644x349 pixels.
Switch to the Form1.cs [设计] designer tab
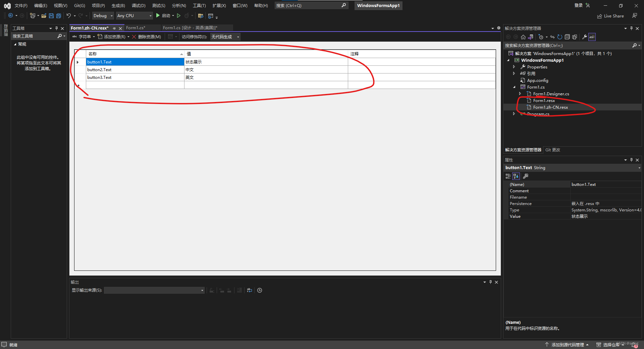190,28
